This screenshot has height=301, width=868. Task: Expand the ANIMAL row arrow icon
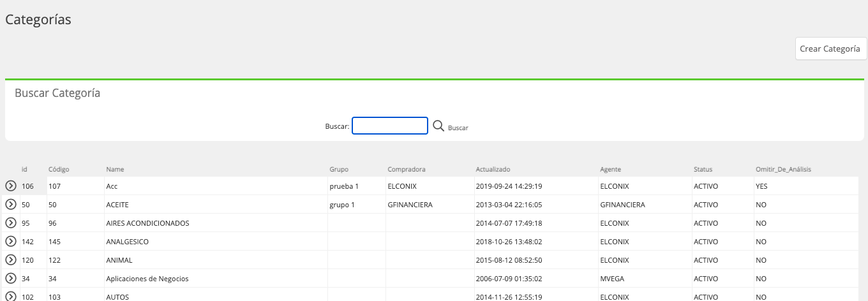(x=11, y=260)
